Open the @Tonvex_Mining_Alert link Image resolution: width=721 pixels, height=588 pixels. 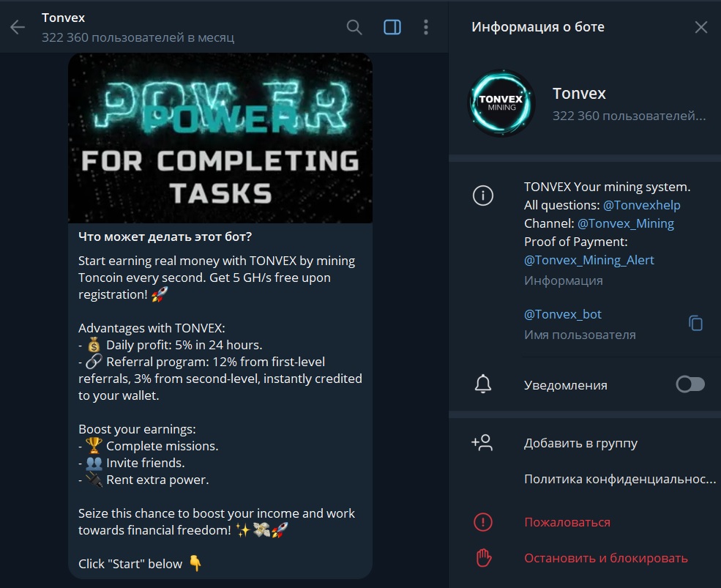pos(589,261)
